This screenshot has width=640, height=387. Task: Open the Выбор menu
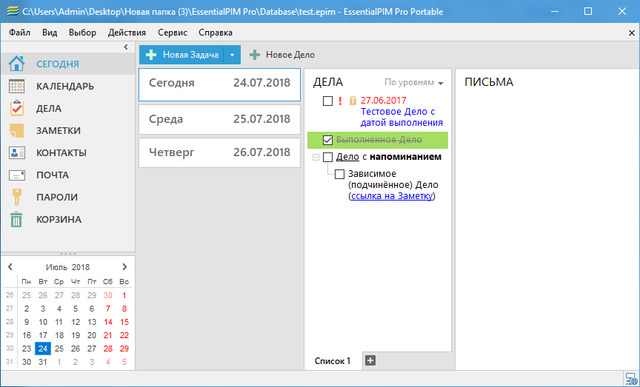click(x=82, y=33)
